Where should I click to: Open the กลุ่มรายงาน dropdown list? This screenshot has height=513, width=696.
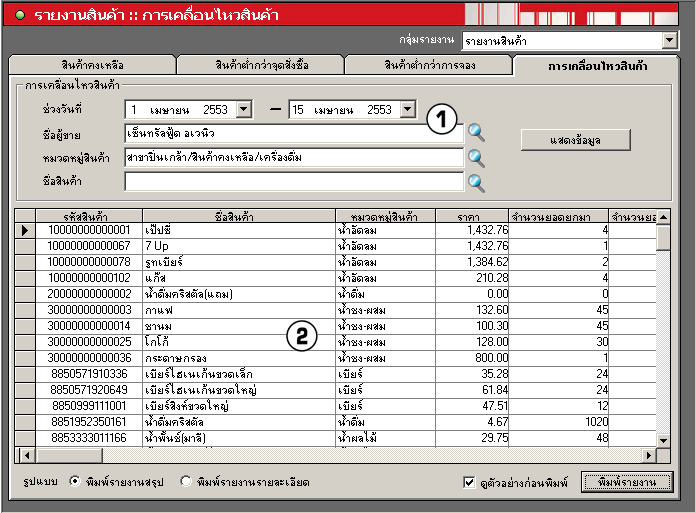669,41
